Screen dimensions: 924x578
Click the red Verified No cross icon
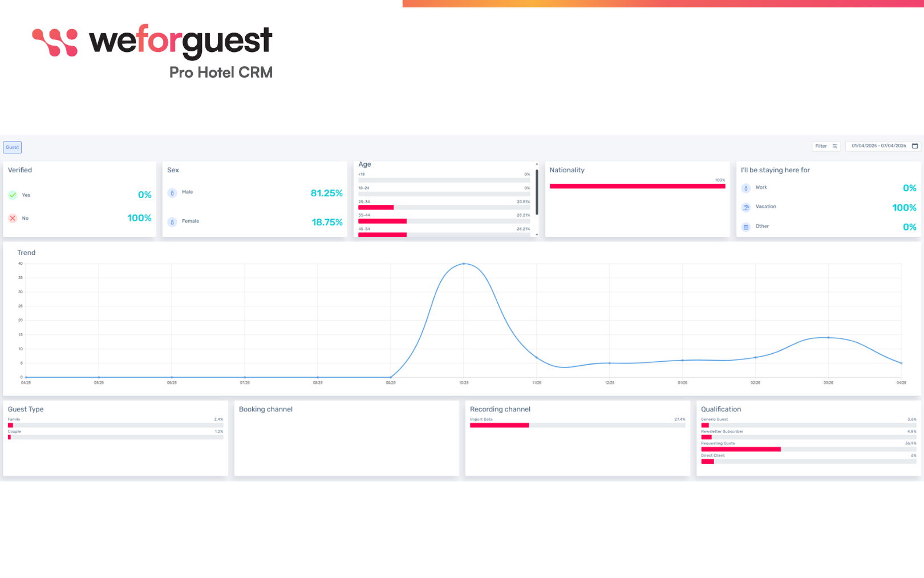coord(13,219)
